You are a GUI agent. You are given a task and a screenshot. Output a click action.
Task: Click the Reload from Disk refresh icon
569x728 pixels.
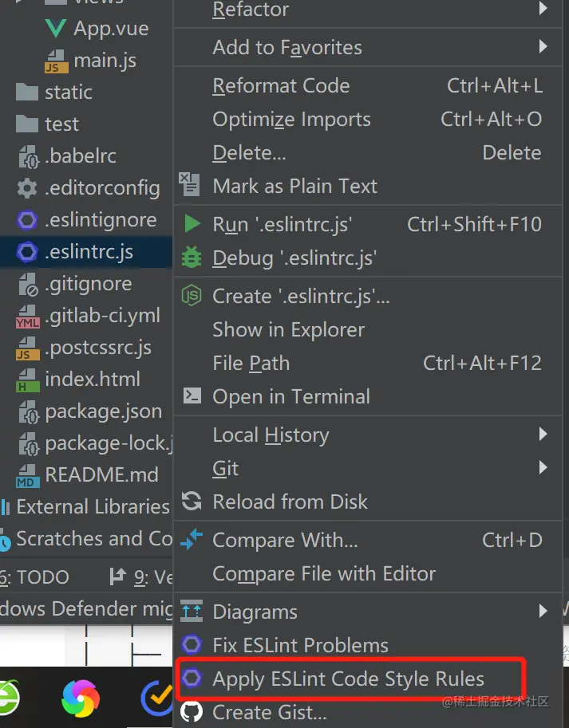pyautogui.click(x=192, y=502)
